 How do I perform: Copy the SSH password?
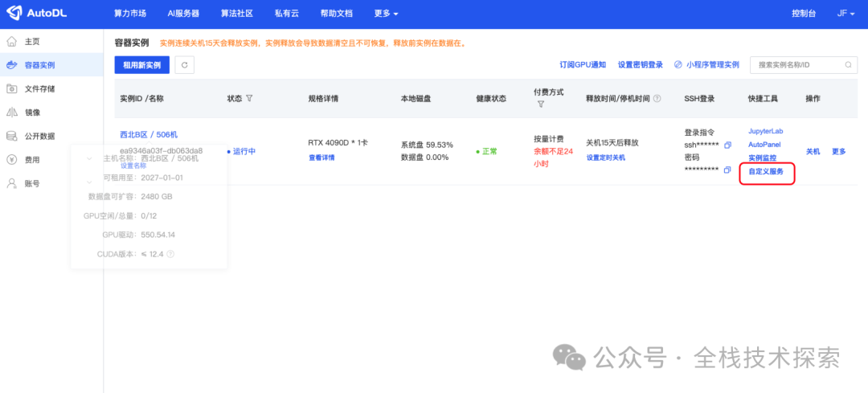(x=727, y=170)
